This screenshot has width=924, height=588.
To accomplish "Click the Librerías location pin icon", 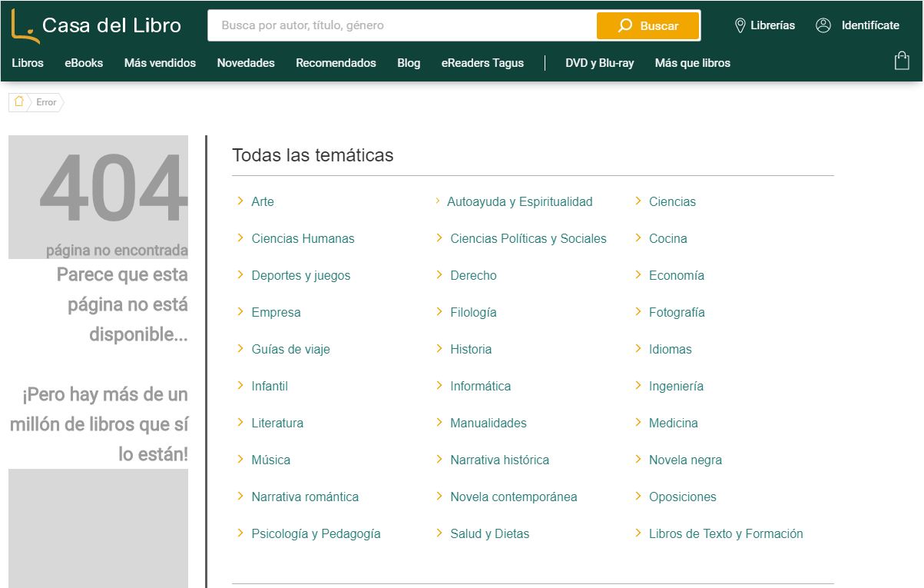I will [740, 25].
